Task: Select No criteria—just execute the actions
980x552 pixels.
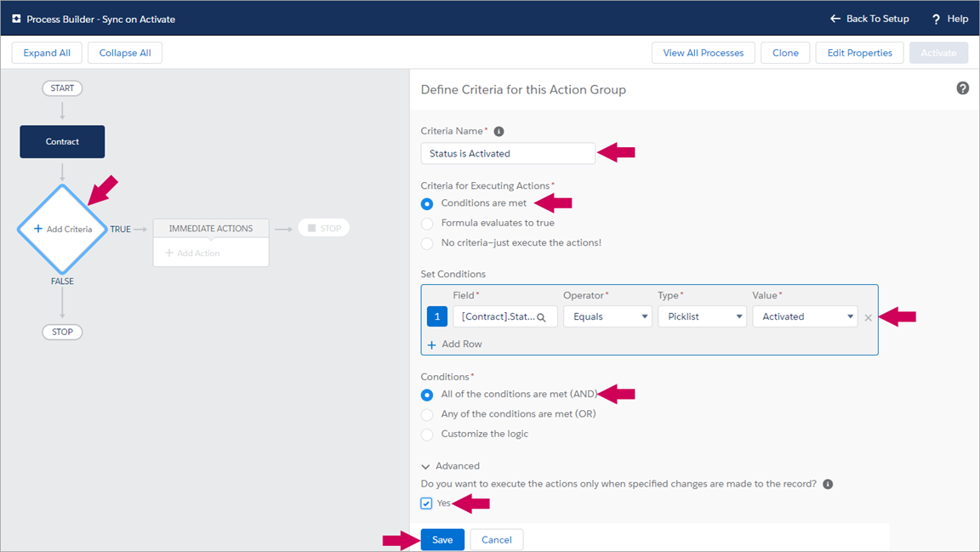Action: pos(427,242)
